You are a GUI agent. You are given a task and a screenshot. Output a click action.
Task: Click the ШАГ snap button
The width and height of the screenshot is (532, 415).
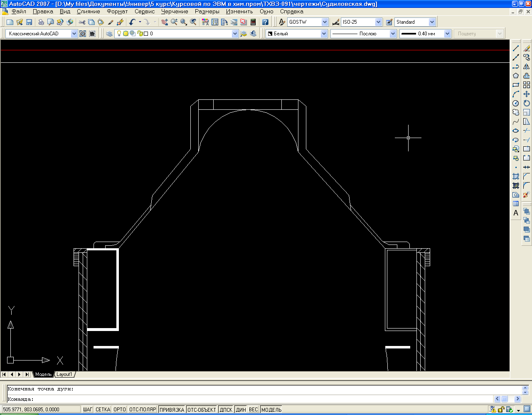(88, 410)
